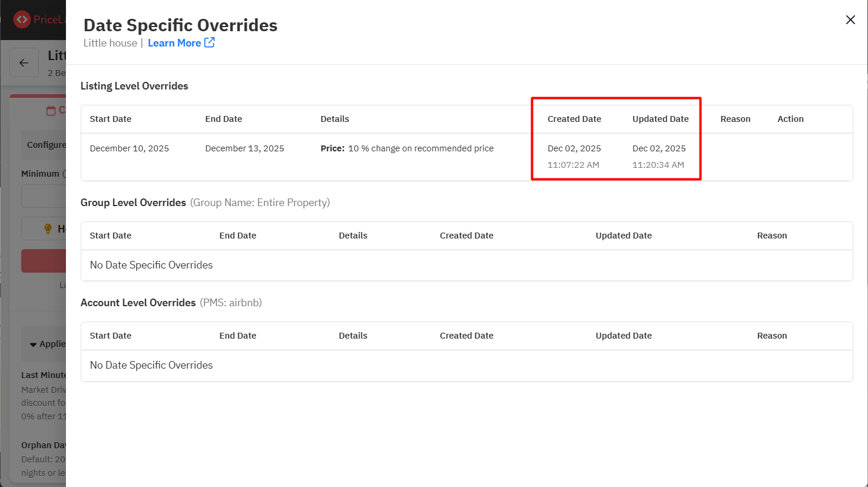Screen dimensions: 868x487
Task: Click the input field under Minimum
Action: [44, 196]
